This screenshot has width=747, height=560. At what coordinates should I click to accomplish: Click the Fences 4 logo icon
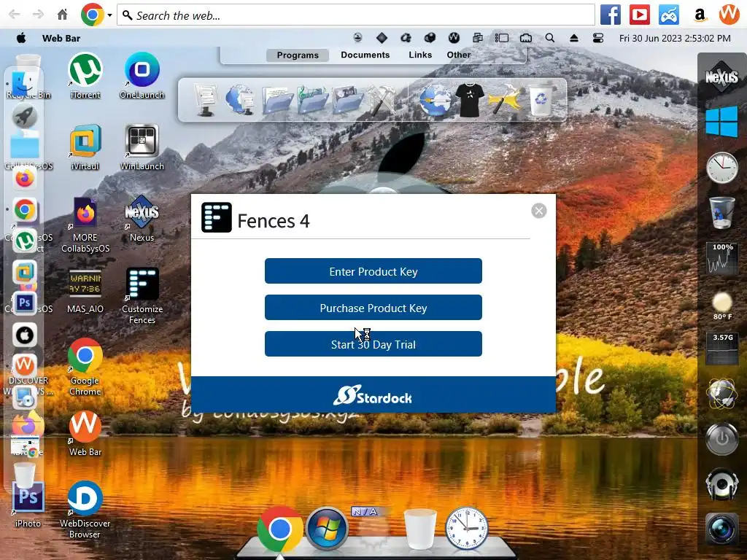(x=216, y=217)
